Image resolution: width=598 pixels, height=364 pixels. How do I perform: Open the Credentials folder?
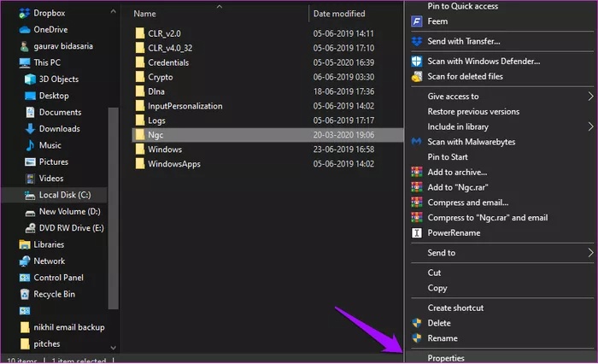pyautogui.click(x=168, y=62)
